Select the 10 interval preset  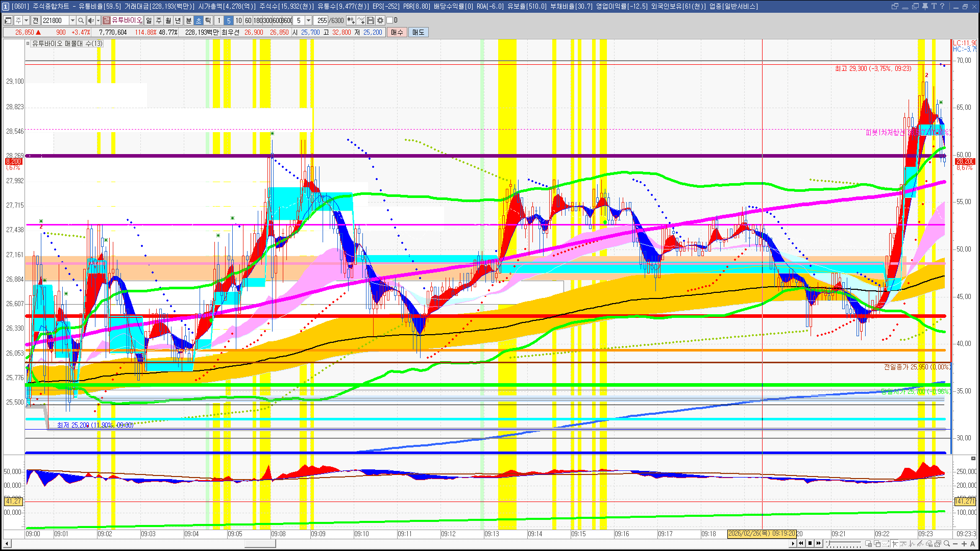click(x=238, y=20)
